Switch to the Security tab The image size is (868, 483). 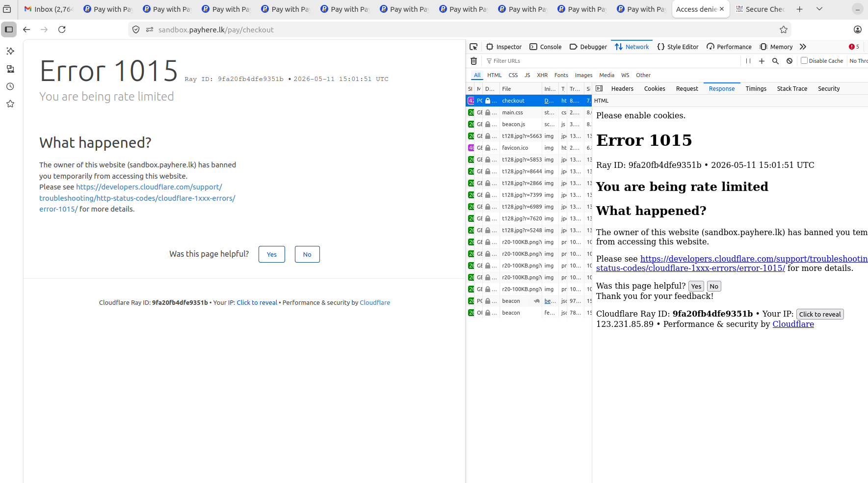coord(829,88)
